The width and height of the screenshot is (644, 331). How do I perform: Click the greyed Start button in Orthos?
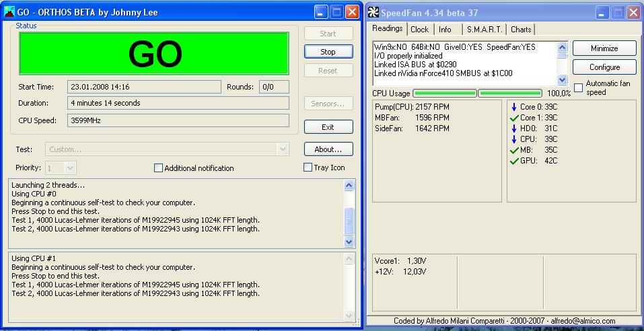328,34
